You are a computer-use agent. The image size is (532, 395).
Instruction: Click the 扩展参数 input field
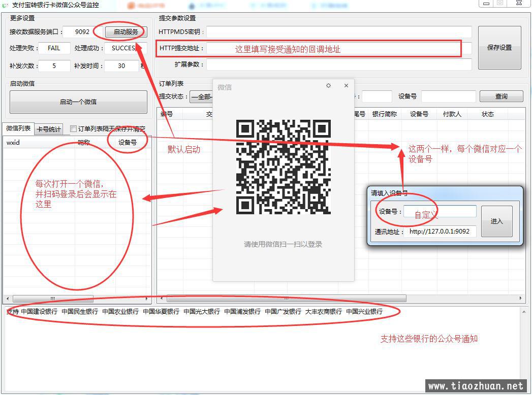coord(339,64)
